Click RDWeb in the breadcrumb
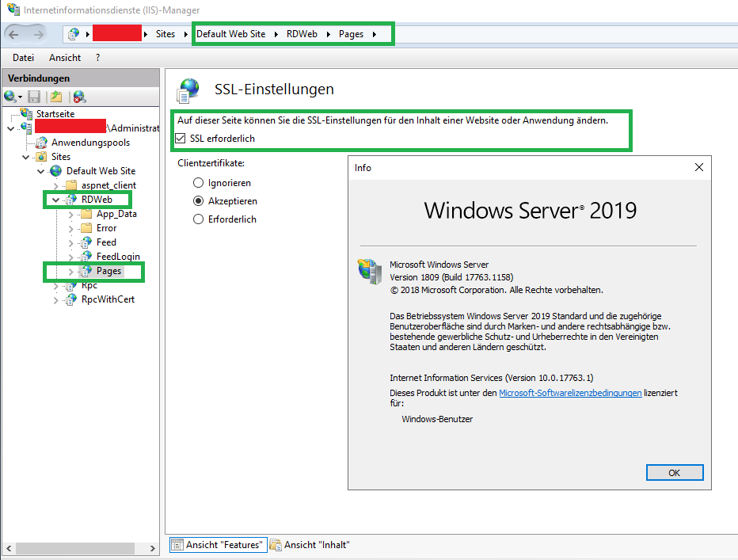The width and height of the screenshot is (738, 560). pyautogui.click(x=302, y=34)
